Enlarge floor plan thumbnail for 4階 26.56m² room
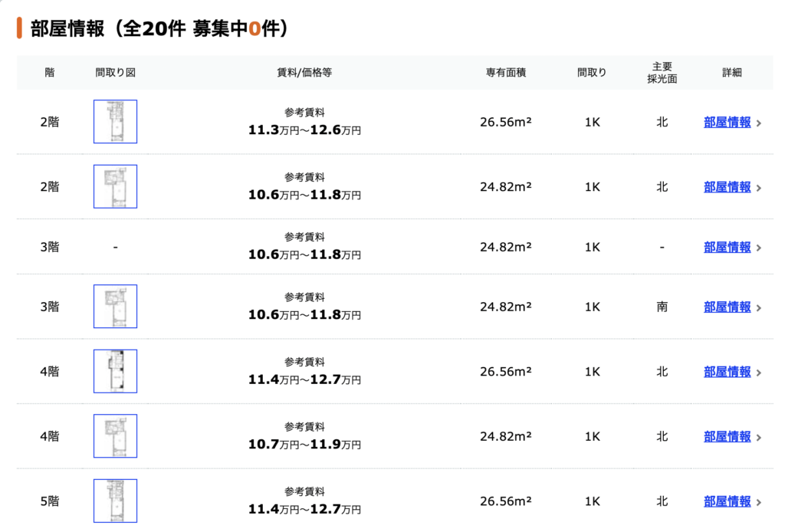Screen dimensions: 785x532 click(x=115, y=371)
